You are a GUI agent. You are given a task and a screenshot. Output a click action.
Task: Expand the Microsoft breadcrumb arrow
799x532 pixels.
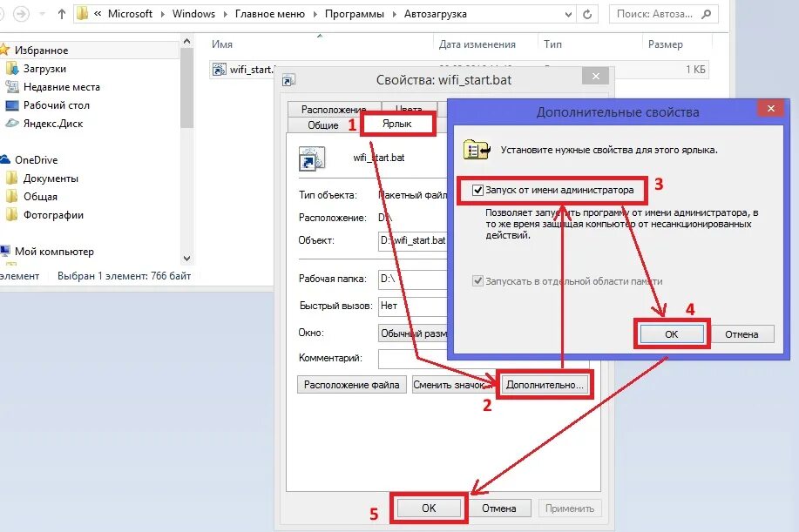point(163,14)
